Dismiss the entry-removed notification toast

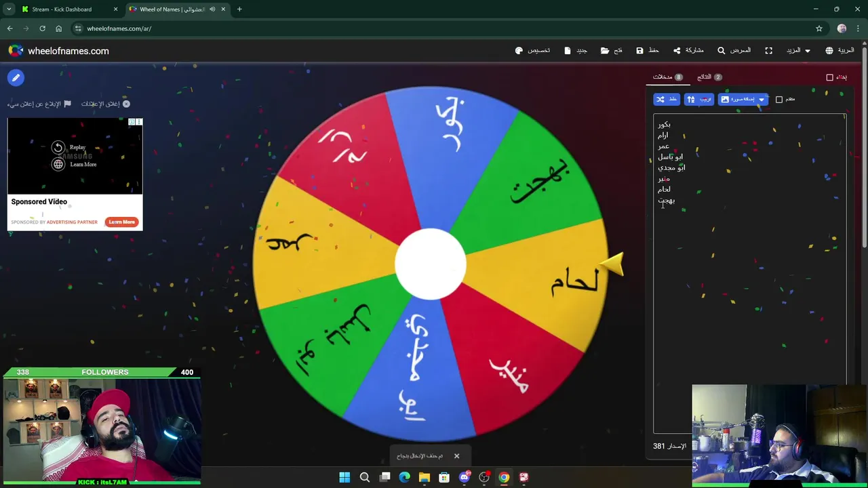pos(456,456)
